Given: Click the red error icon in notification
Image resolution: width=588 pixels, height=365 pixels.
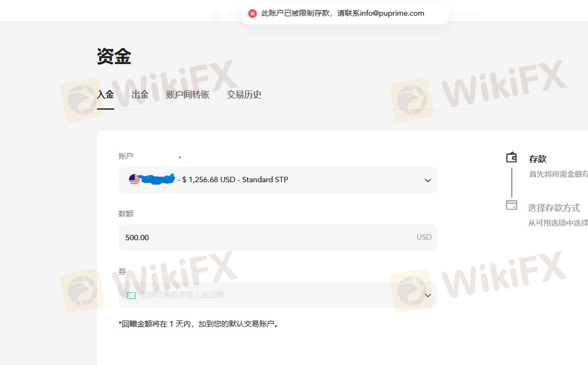Looking at the screenshot, I should (x=253, y=14).
